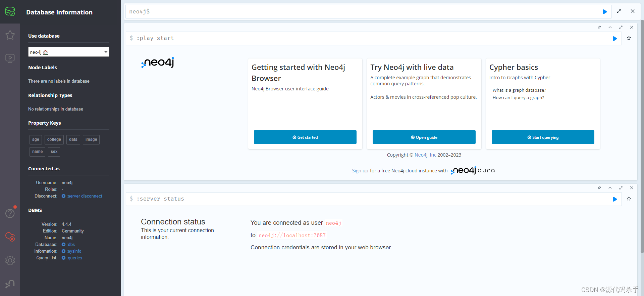This screenshot has height=296, width=644.
Task: Fullscreen the :server status frame
Action: tap(621, 188)
